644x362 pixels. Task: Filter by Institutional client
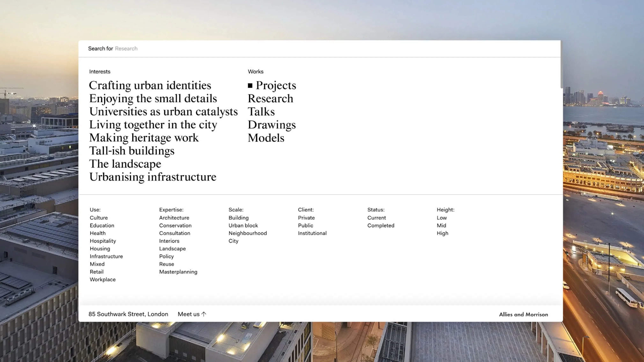(x=312, y=233)
